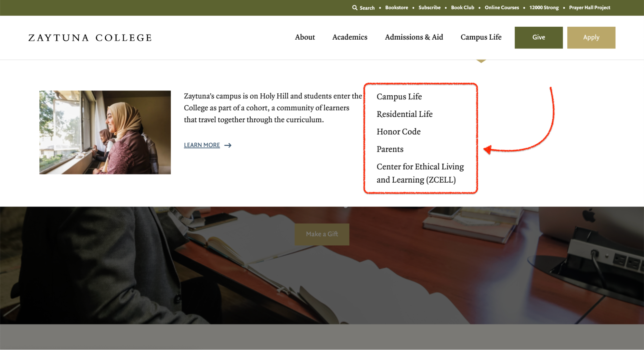644x350 pixels.
Task: Click the Search text in top bar
Action: pyautogui.click(x=367, y=8)
